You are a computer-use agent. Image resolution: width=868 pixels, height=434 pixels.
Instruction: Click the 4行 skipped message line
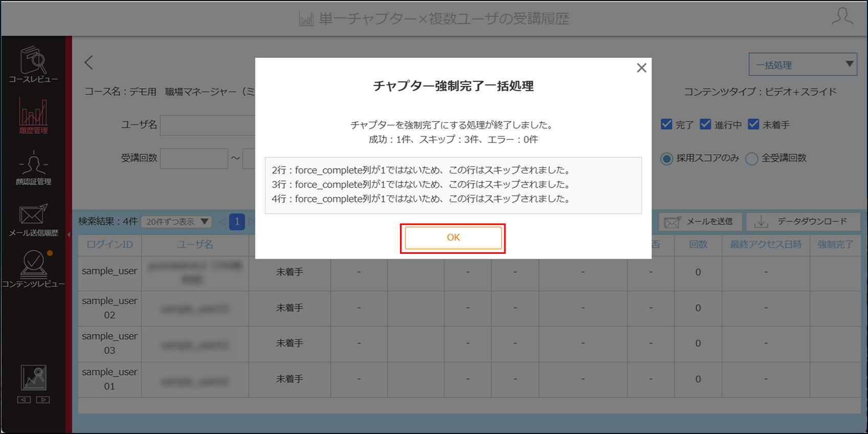pos(421,199)
